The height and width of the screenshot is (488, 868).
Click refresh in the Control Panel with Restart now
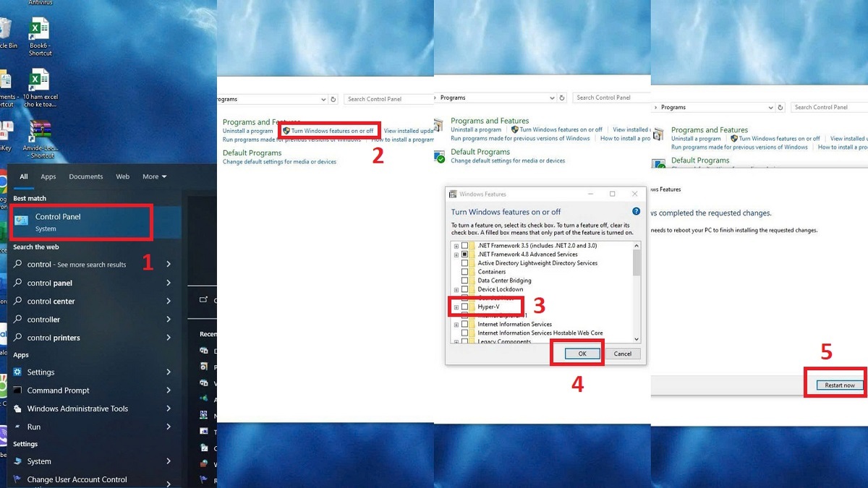(782, 107)
